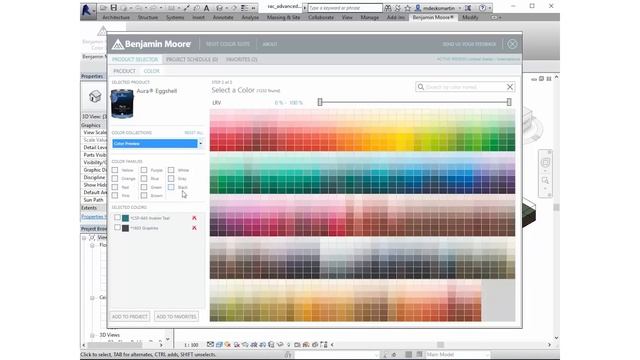The width and height of the screenshot is (640, 360).
Task: Open the Properties help link
Action: 93,217
